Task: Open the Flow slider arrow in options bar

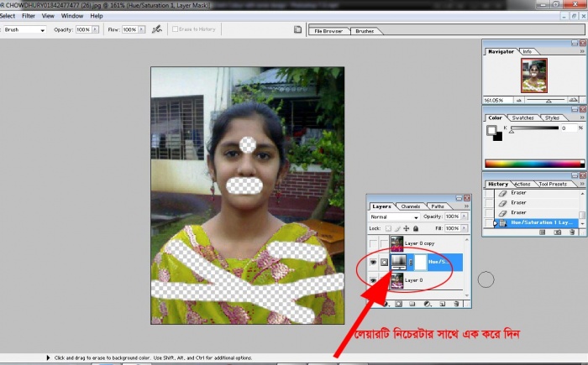Action: 141,29
